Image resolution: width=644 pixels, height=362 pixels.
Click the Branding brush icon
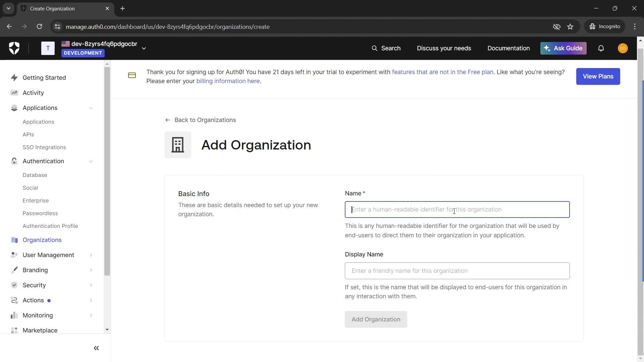tap(14, 270)
